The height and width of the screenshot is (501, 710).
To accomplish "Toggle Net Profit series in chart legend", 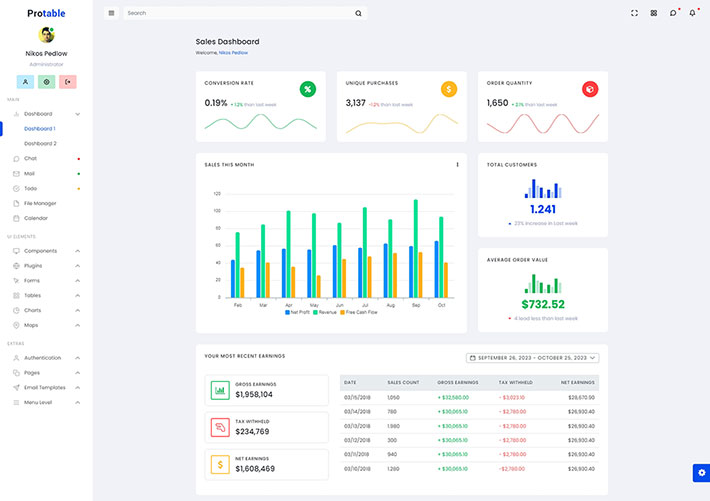I will click(297, 312).
